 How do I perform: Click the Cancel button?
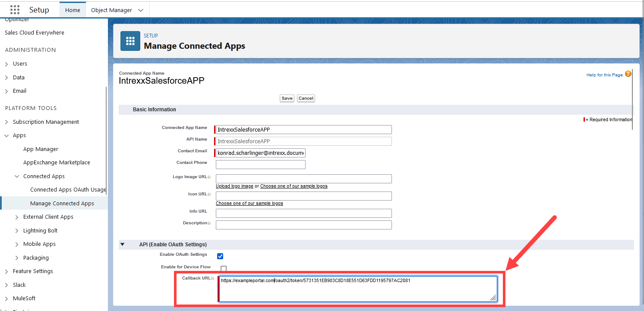pos(306,98)
